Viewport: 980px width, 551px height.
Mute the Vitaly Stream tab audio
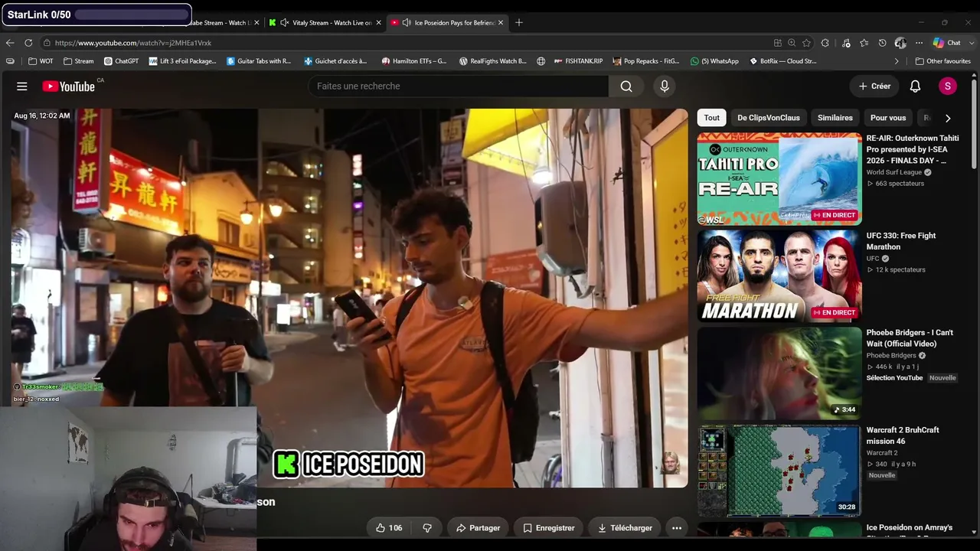(x=285, y=23)
